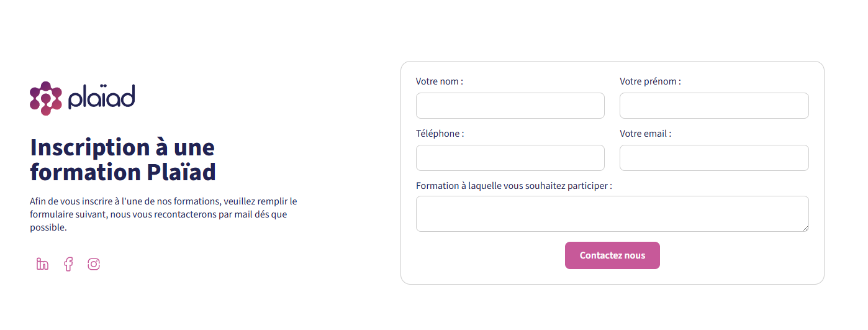Click the "Votre email" input field
Screen dimensions: 868x330
[x=714, y=158]
